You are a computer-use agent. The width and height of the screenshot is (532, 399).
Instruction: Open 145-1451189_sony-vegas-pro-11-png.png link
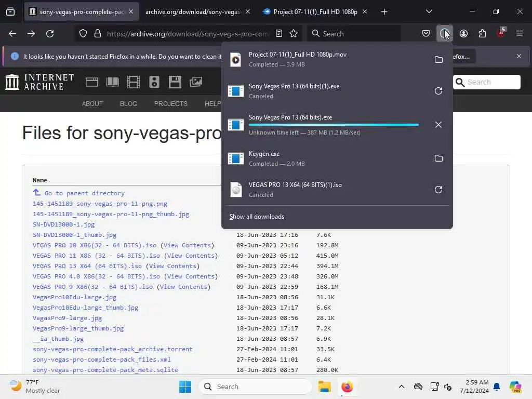click(x=100, y=204)
